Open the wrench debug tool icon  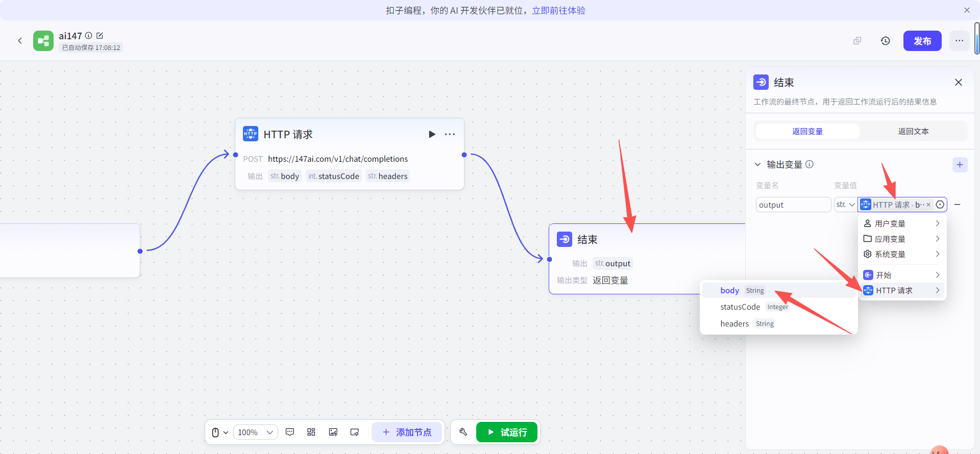pyautogui.click(x=463, y=432)
